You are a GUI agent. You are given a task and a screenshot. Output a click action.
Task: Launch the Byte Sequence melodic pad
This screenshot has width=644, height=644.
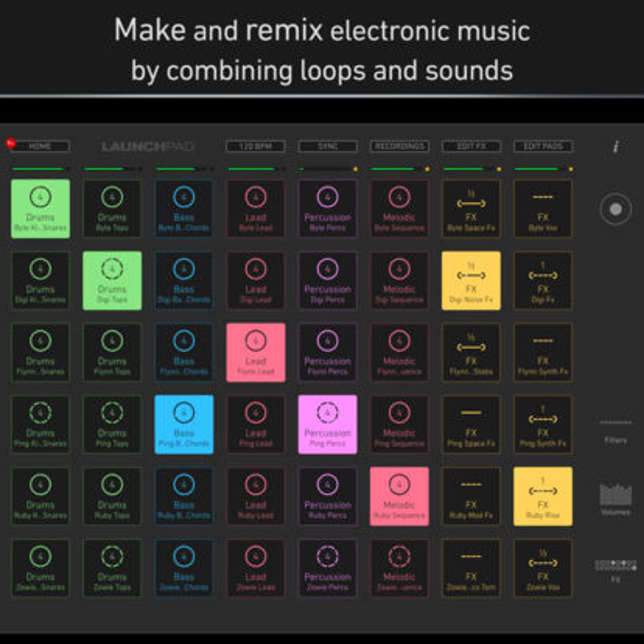coord(399,209)
